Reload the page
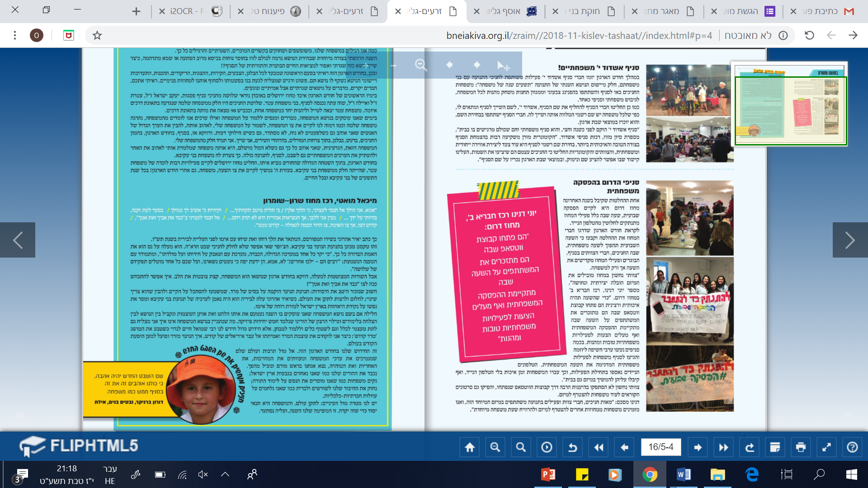868x488 pixels. [809, 35]
